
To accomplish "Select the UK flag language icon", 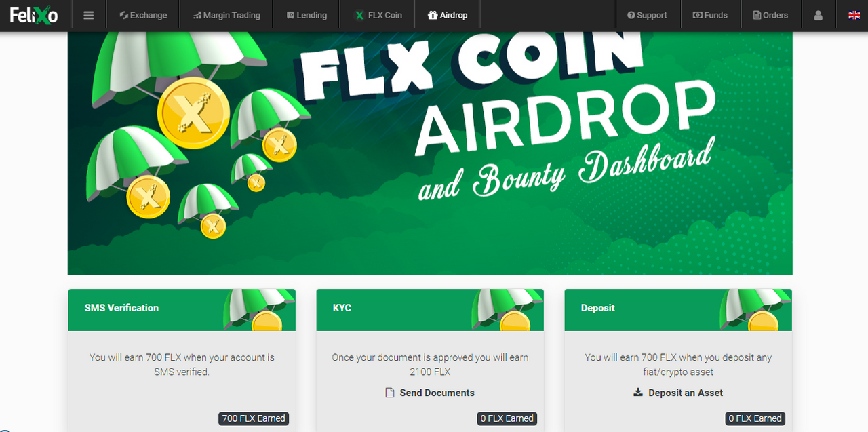I will tap(854, 15).
